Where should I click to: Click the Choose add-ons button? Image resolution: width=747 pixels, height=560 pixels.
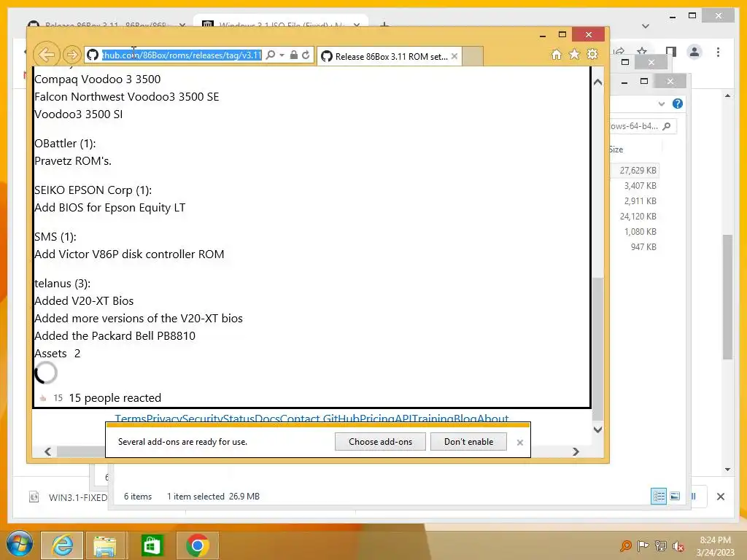pos(380,441)
